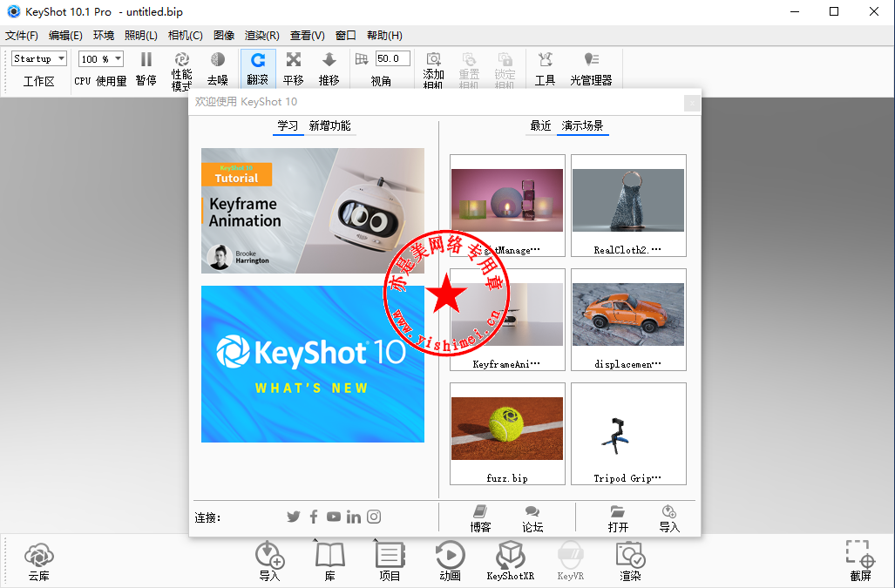
Task: Open the 博客 blog link
Action: [x=480, y=519]
